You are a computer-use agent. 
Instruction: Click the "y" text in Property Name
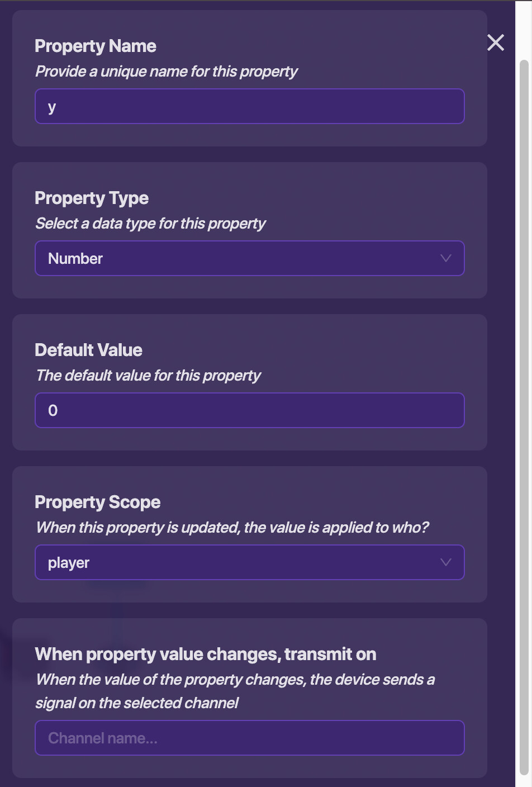pyautogui.click(x=52, y=107)
